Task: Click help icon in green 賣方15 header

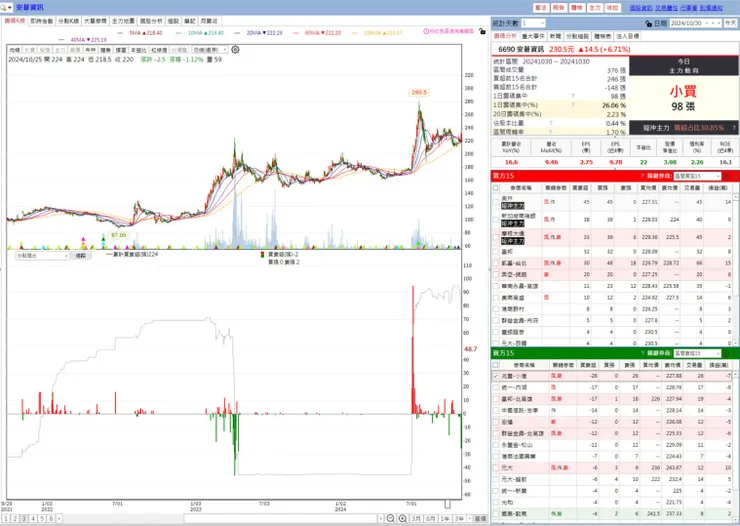Action: pos(642,353)
